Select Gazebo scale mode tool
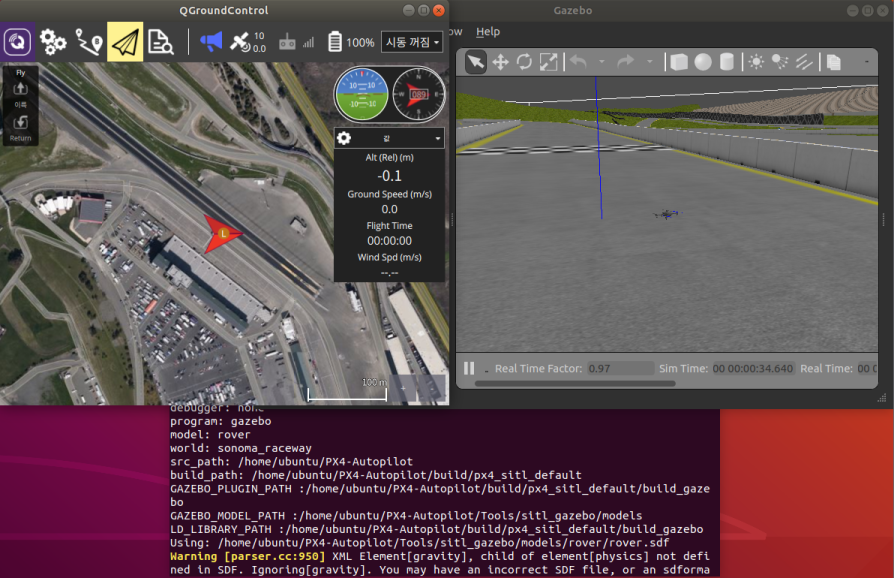Viewport: 894px width, 578px height. (548, 62)
